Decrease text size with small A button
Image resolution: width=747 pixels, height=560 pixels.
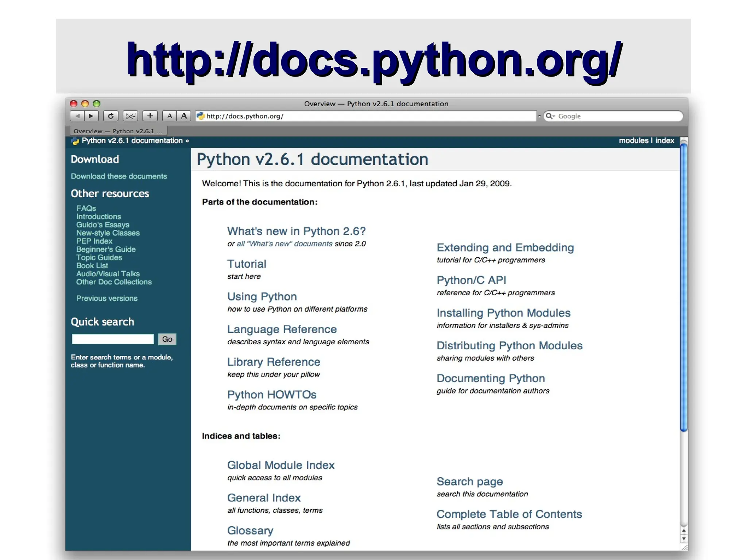pyautogui.click(x=169, y=116)
